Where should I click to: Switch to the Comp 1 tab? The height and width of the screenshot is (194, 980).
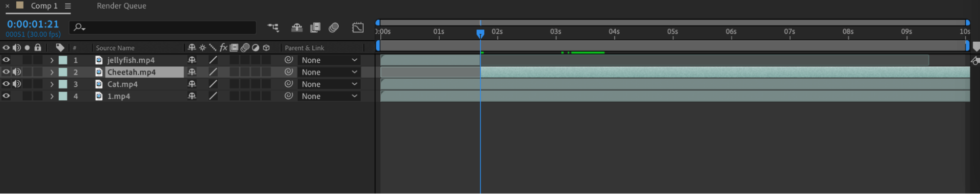44,6
